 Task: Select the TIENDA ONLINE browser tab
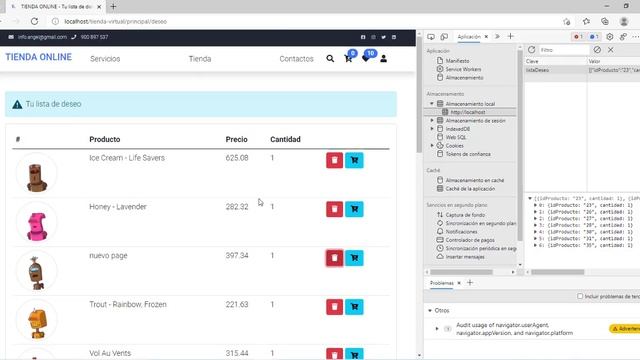(x=56, y=7)
